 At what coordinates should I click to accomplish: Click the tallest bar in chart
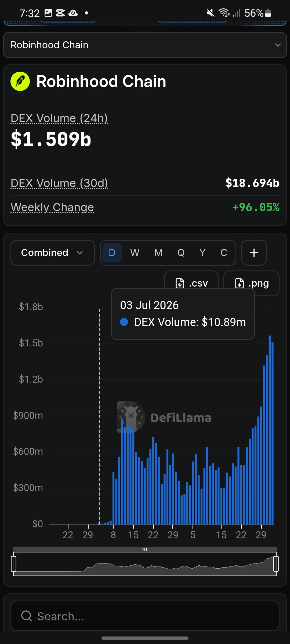tap(270, 430)
